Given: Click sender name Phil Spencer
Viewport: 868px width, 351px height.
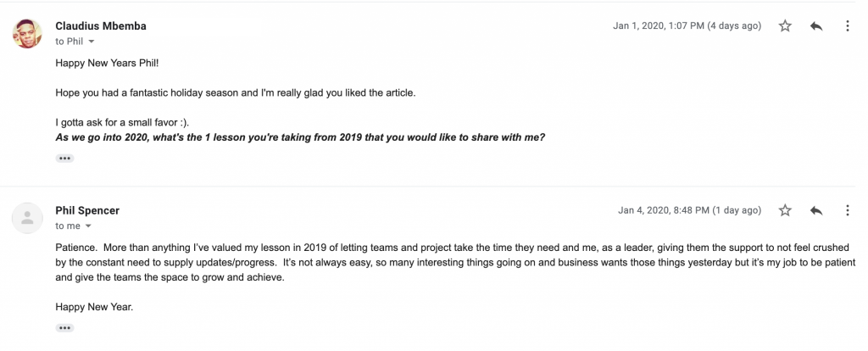Looking at the screenshot, I should (x=88, y=210).
